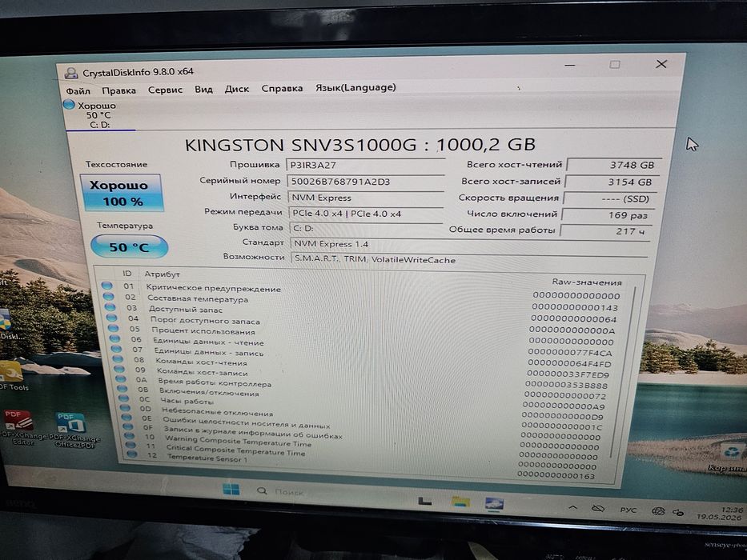Click status orb for 07 Единицы данных - запись
The height and width of the screenshot is (560, 747).
(116, 349)
